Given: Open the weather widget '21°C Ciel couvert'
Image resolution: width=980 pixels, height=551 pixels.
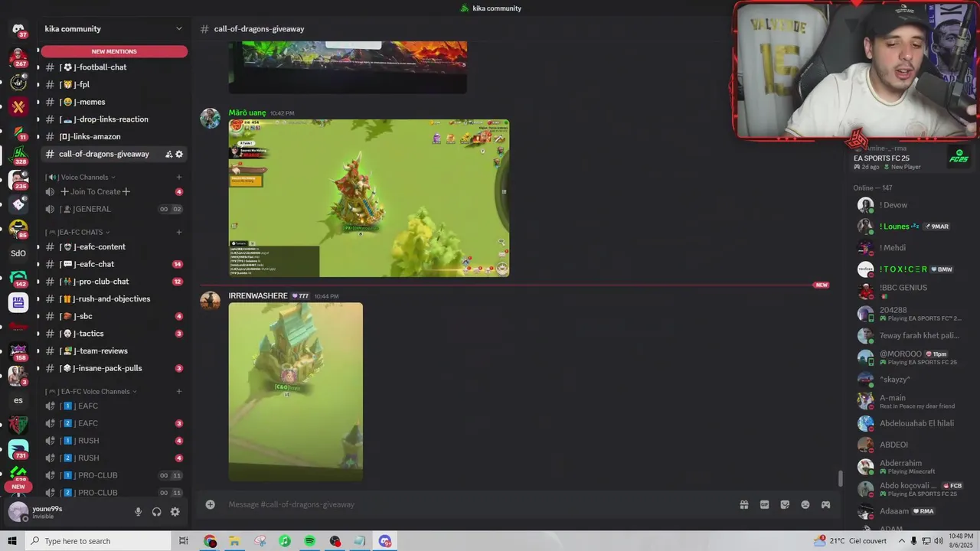Looking at the screenshot, I should [x=851, y=541].
